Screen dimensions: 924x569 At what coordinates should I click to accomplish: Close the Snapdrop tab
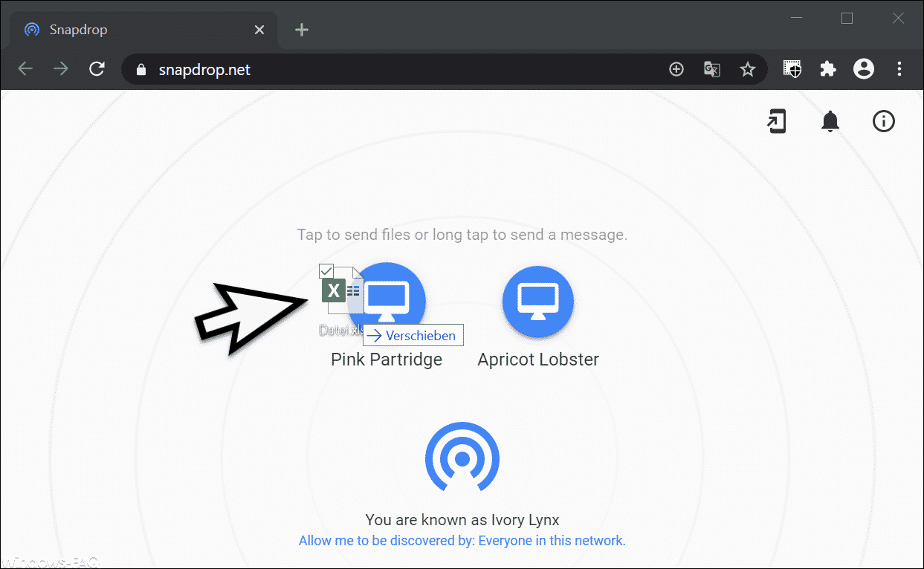[259, 30]
